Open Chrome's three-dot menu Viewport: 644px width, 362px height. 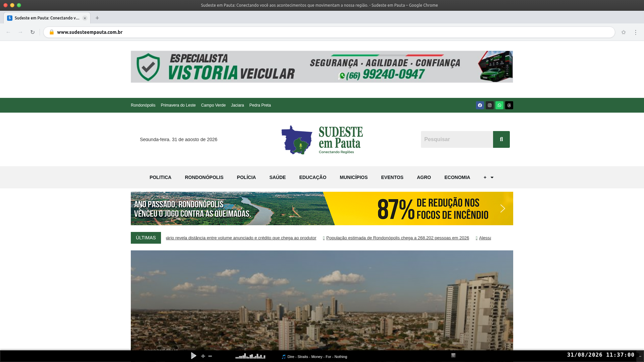(x=636, y=32)
